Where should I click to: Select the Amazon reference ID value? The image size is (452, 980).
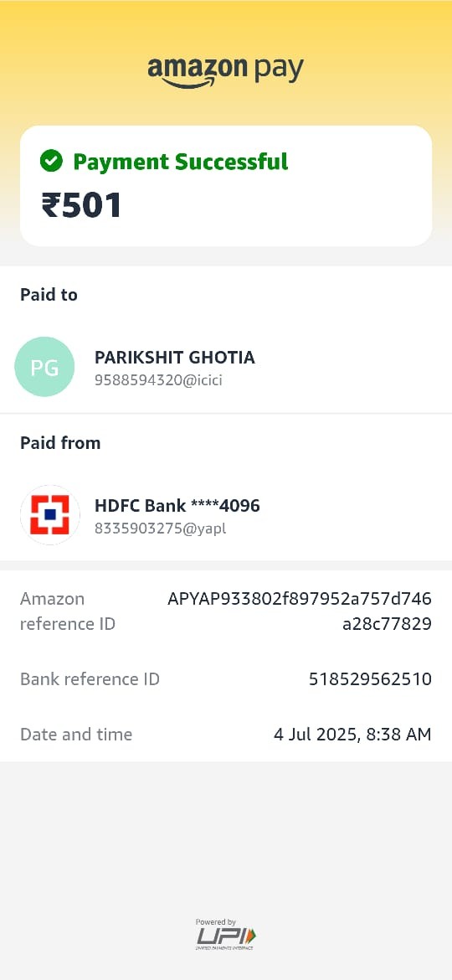(x=300, y=611)
